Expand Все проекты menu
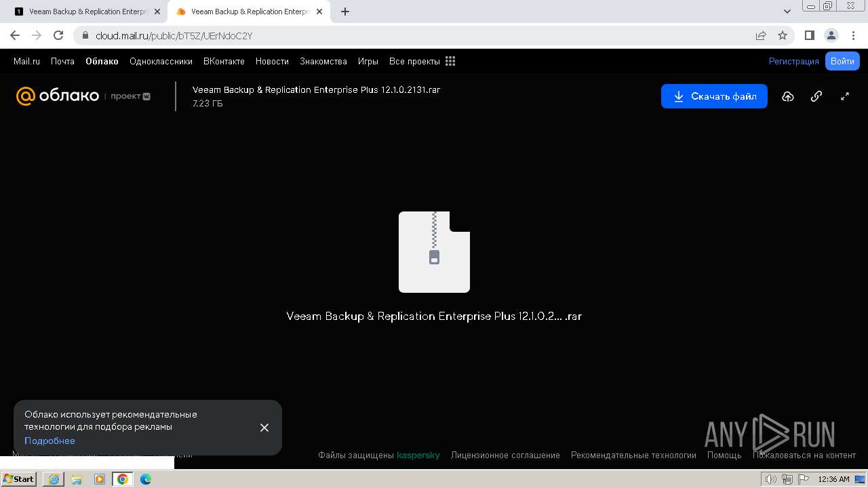 click(x=414, y=61)
